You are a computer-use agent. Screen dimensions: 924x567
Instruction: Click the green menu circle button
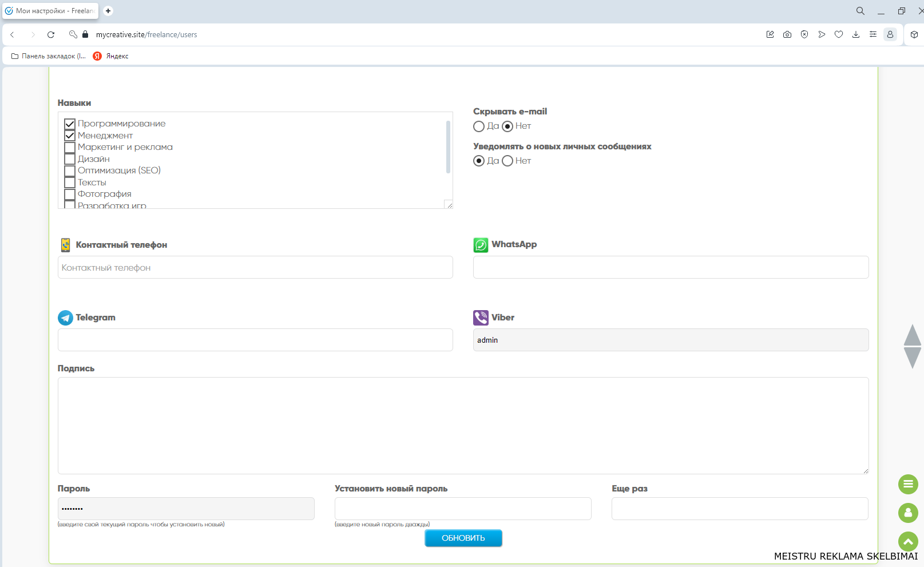(908, 484)
